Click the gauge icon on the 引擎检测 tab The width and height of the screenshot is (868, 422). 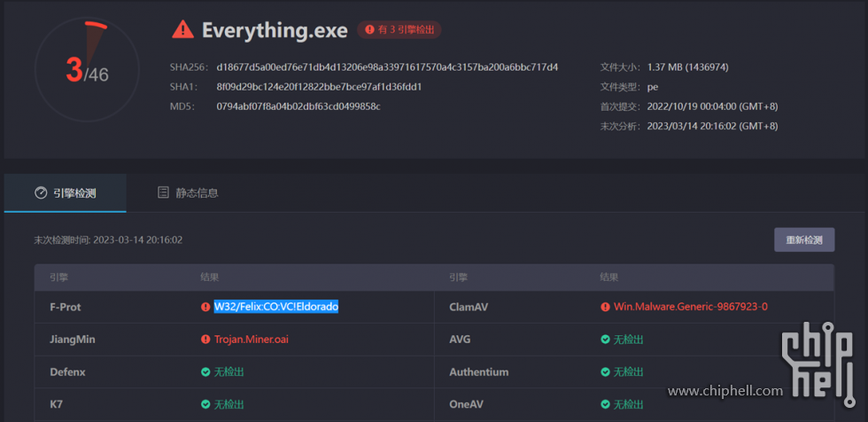pos(41,192)
